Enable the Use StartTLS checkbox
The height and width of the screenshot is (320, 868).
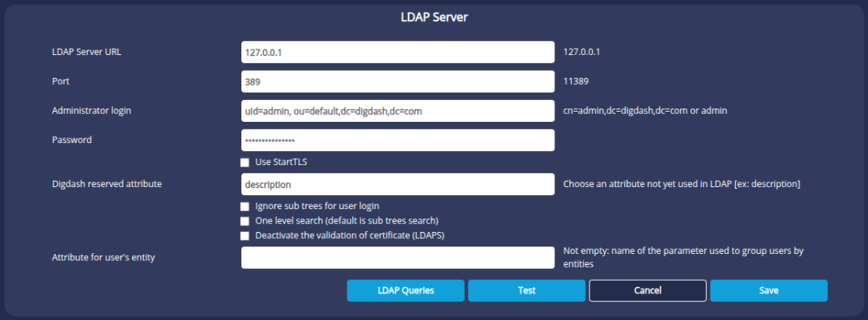(x=245, y=162)
